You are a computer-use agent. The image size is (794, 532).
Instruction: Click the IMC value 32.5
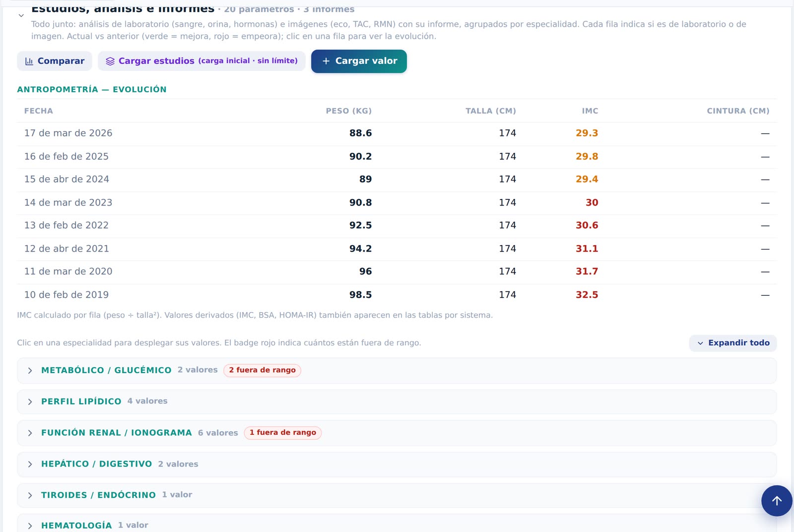click(587, 295)
